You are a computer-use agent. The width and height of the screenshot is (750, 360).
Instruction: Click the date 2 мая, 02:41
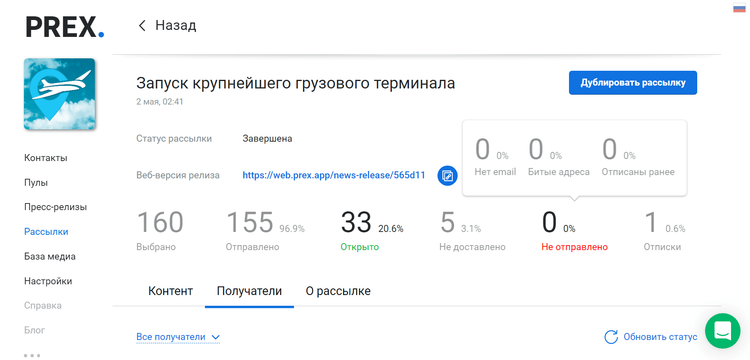tap(160, 102)
